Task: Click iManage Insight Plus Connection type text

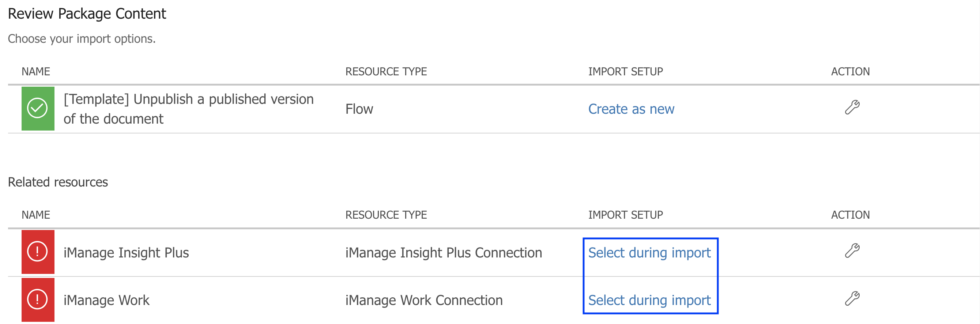Action: 443,253
